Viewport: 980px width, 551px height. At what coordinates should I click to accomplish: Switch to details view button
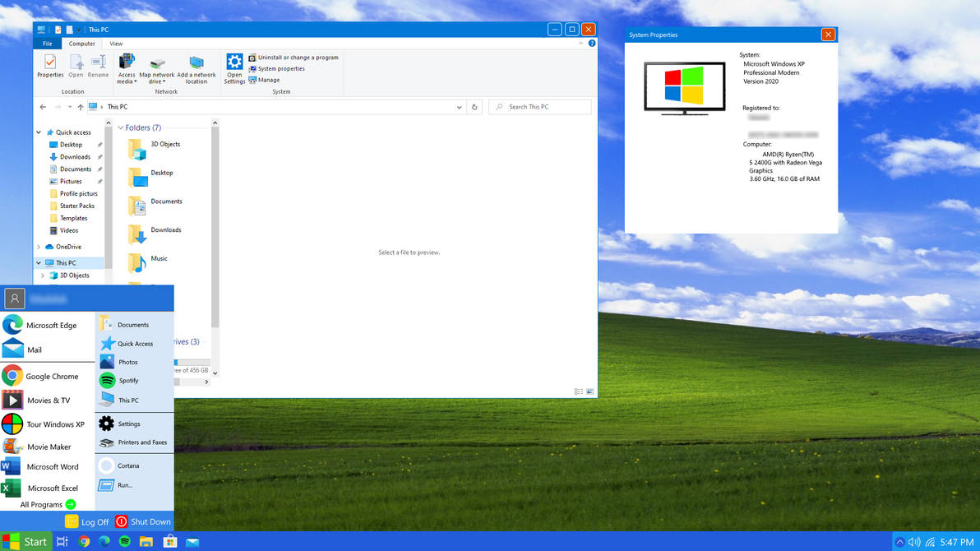click(579, 391)
